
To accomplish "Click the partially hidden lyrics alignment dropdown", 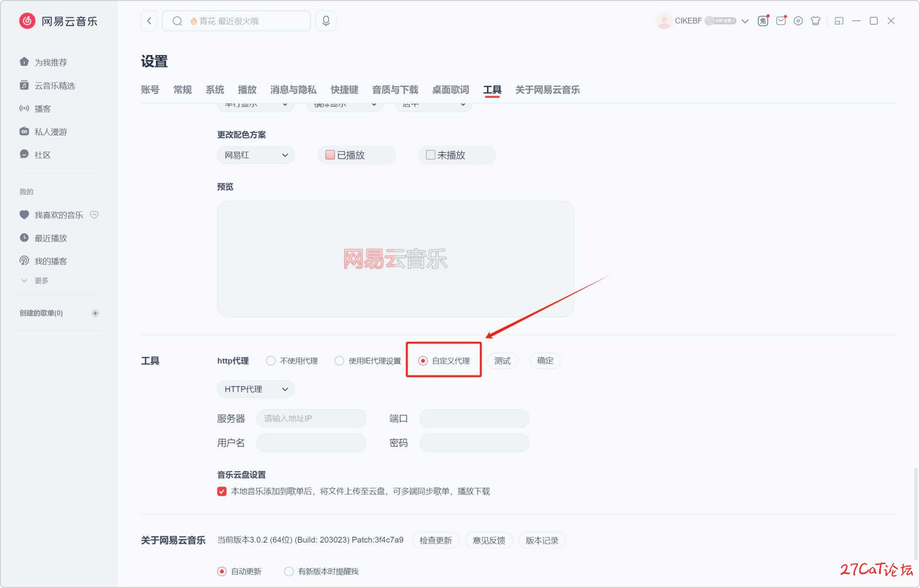I will click(x=434, y=106).
